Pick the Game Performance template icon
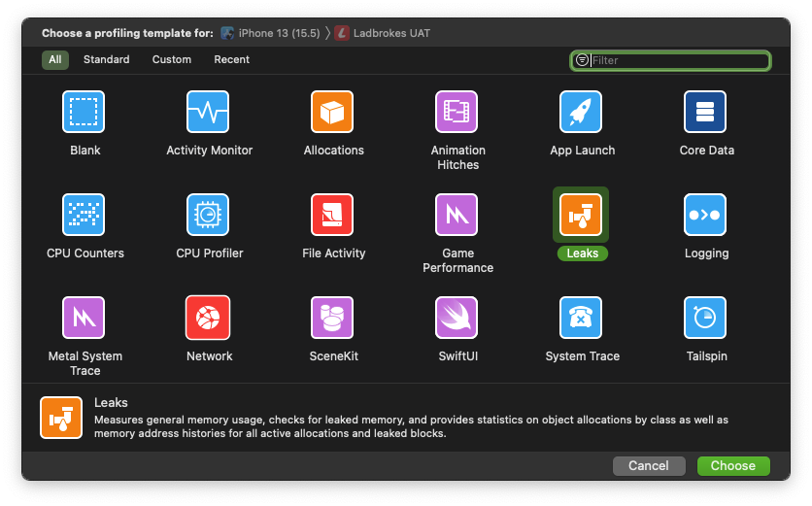 coord(457,215)
